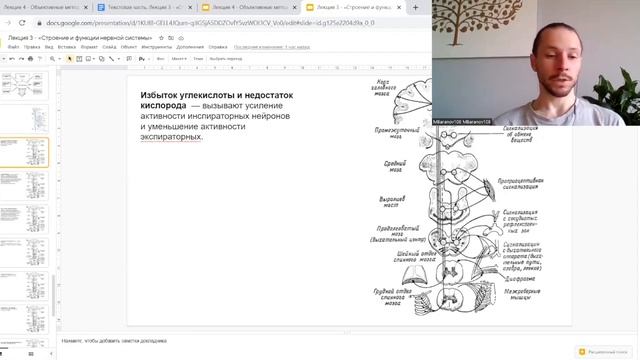
Task: Open a new browser tab with plus
Action: pyautogui.click(x=416, y=7)
